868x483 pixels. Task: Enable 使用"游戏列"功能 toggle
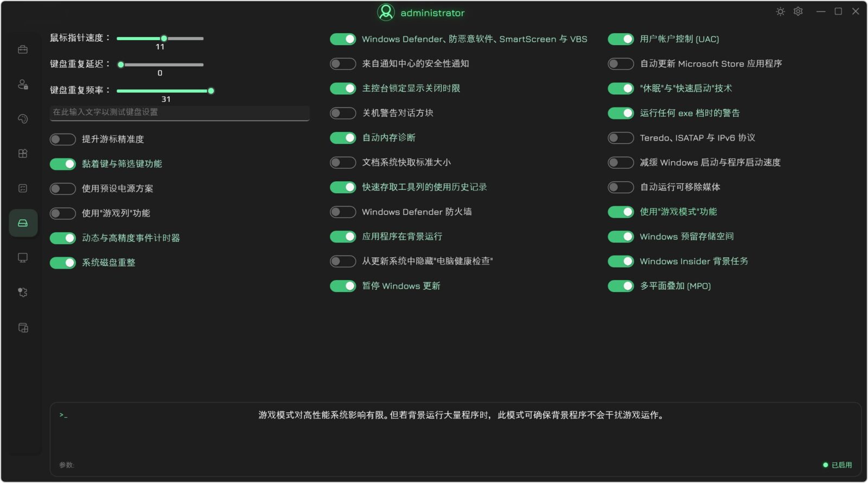[x=62, y=213]
